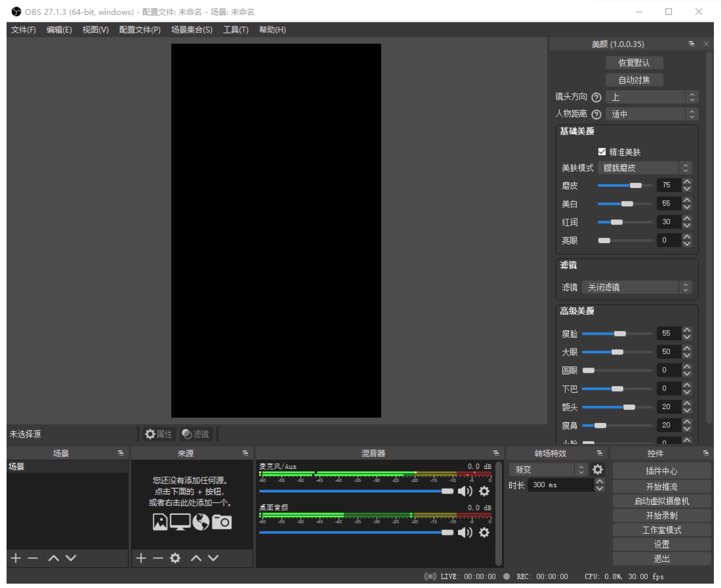Open the 场景集合(S) menu
The height and width of the screenshot is (588, 721).
[x=191, y=30]
